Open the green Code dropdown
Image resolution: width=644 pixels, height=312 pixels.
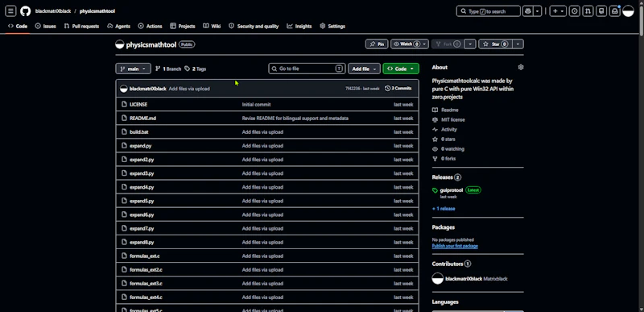pyautogui.click(x=400, y=69)
